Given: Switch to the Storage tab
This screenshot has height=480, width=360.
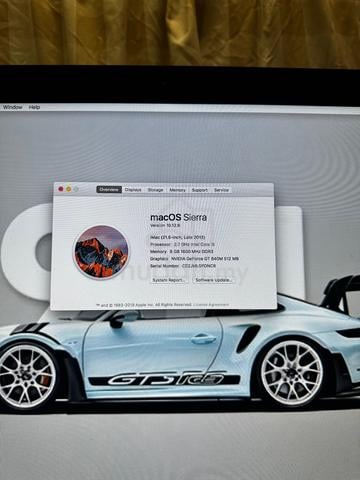Looking at the screenshot, I should tap(155, 190).
